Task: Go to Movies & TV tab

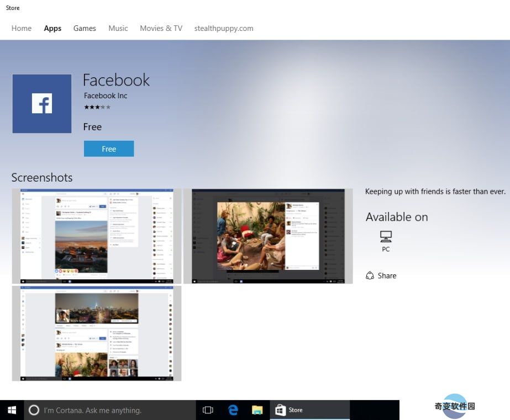Action: (x=161, y=28)
